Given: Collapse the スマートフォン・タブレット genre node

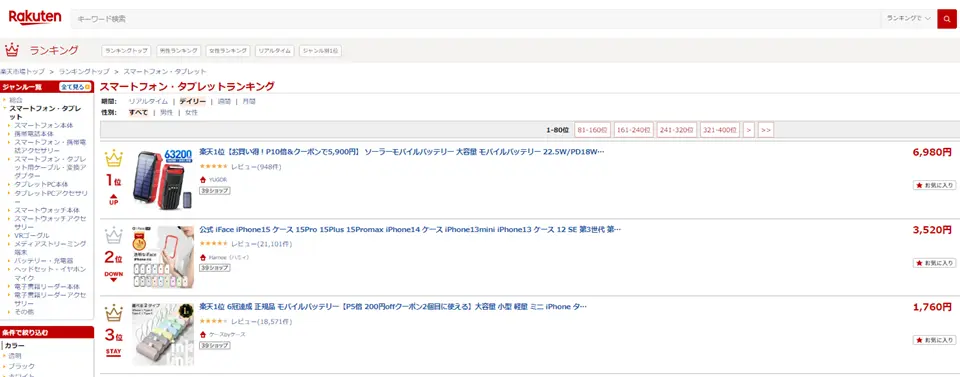Looking at the screenshot, I should (x=5, y=108).
